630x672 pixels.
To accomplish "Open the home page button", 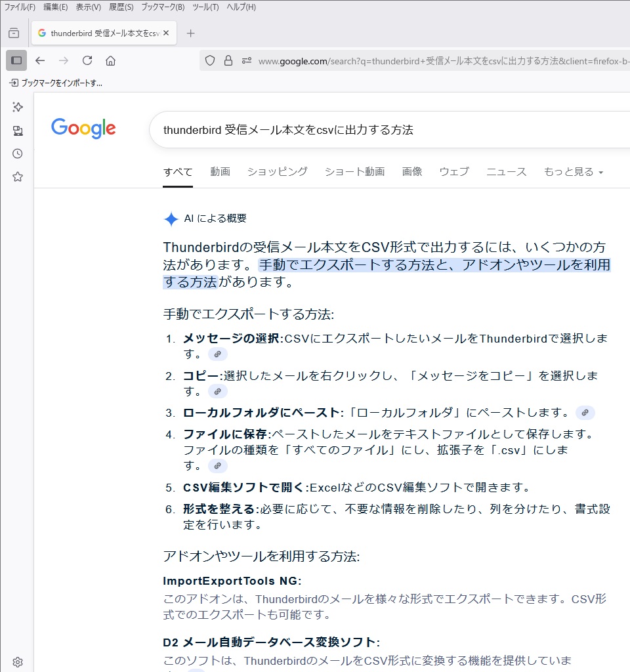I will click(110, 60).
